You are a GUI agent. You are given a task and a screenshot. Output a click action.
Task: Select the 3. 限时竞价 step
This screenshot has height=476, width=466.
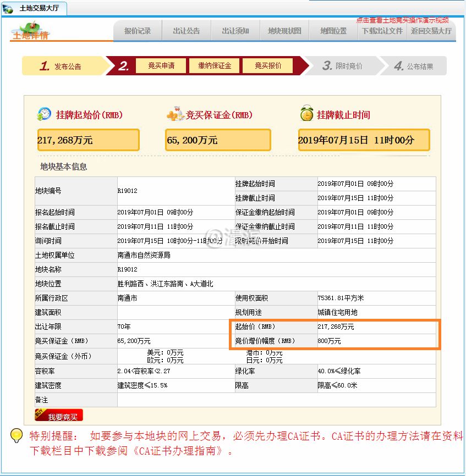click(x=342, y=66)
